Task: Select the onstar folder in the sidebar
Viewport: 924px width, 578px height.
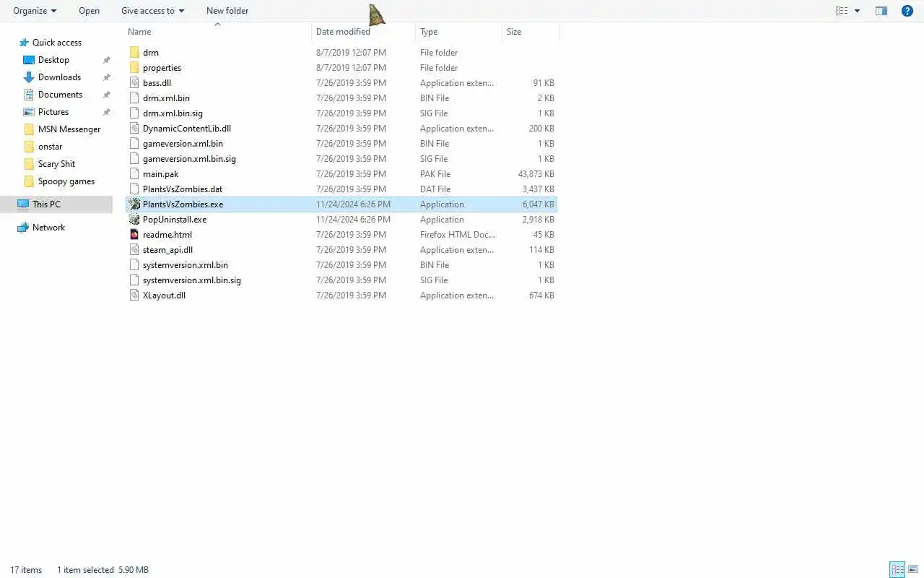Action: pyautogui.click(x=50, y=147)
